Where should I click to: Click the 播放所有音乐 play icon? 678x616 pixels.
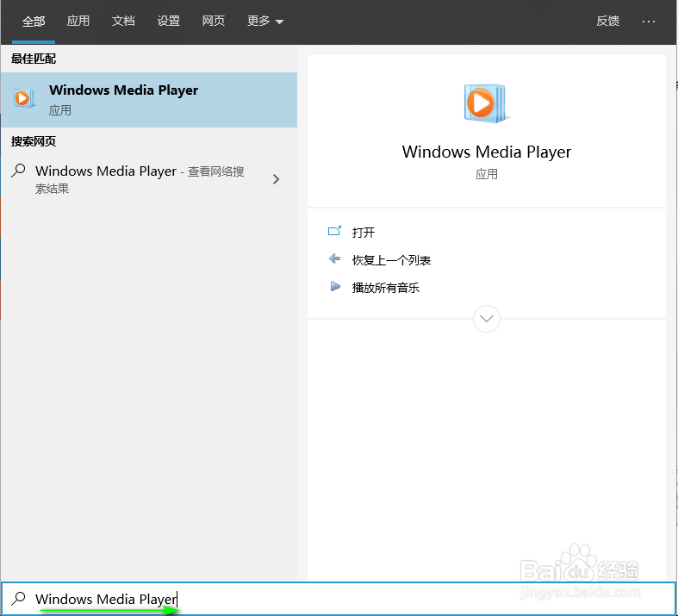point(335,286)
